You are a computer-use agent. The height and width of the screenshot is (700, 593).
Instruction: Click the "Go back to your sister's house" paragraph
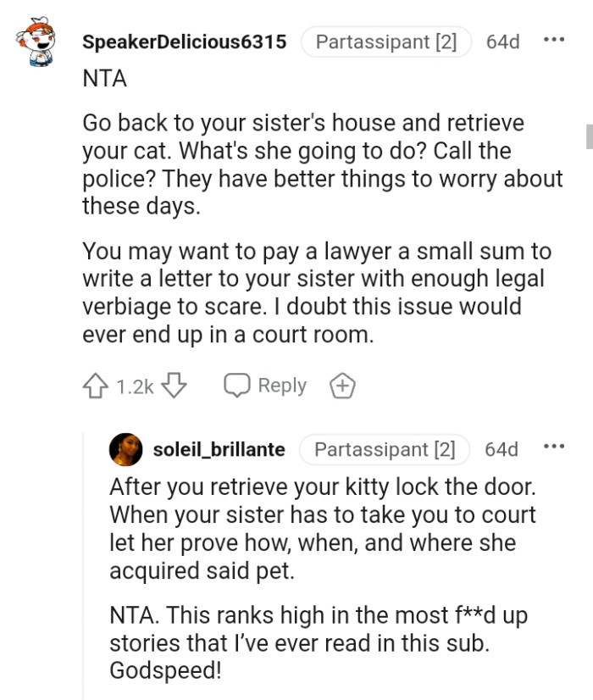coord(322,164)
